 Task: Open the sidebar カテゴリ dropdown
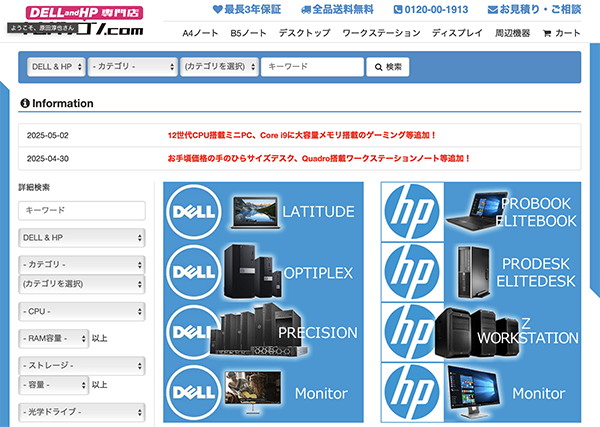(82, 265)
